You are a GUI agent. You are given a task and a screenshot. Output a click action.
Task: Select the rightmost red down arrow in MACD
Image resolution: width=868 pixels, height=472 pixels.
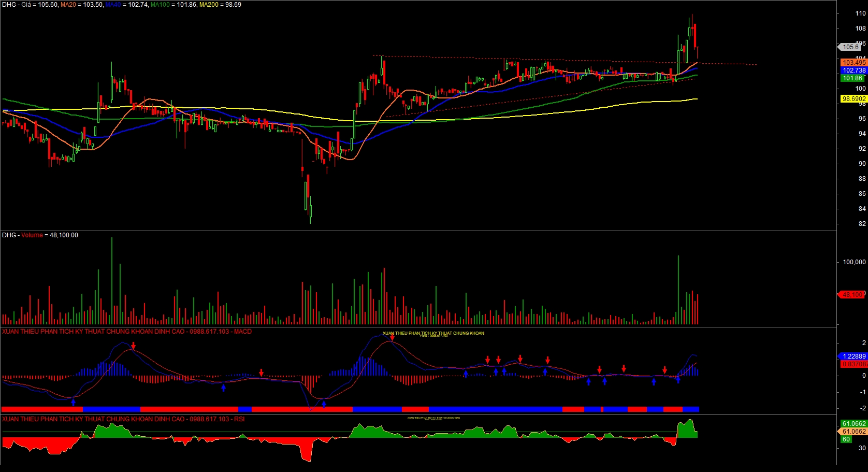tap(664, 370)
